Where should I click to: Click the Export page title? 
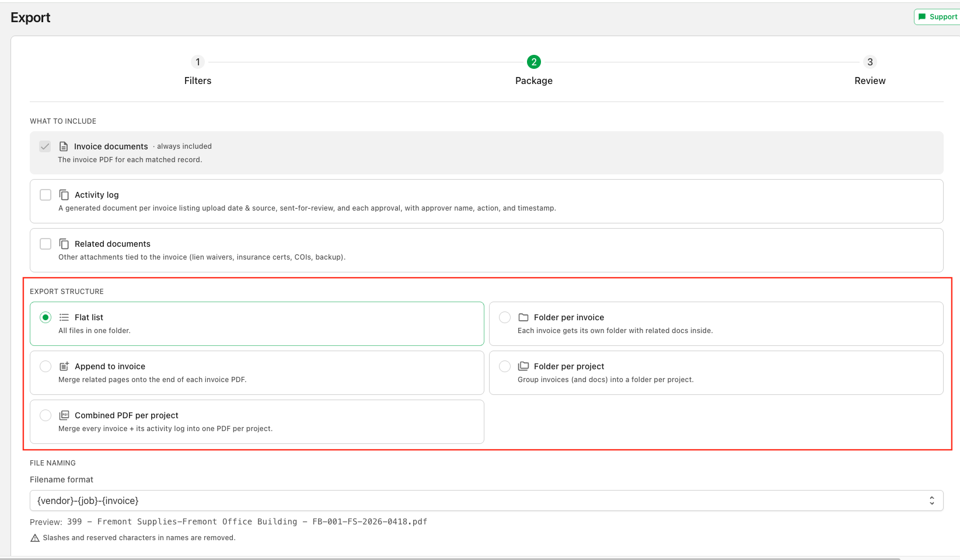[30, 17]
